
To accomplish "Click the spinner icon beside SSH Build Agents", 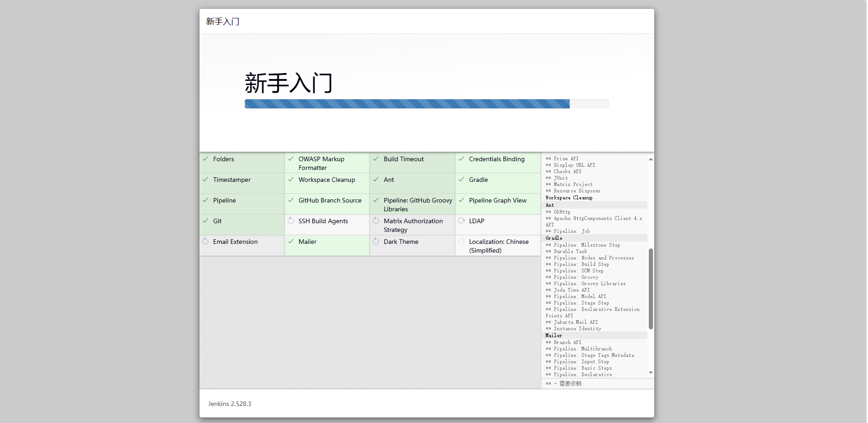I will [291, 221].
